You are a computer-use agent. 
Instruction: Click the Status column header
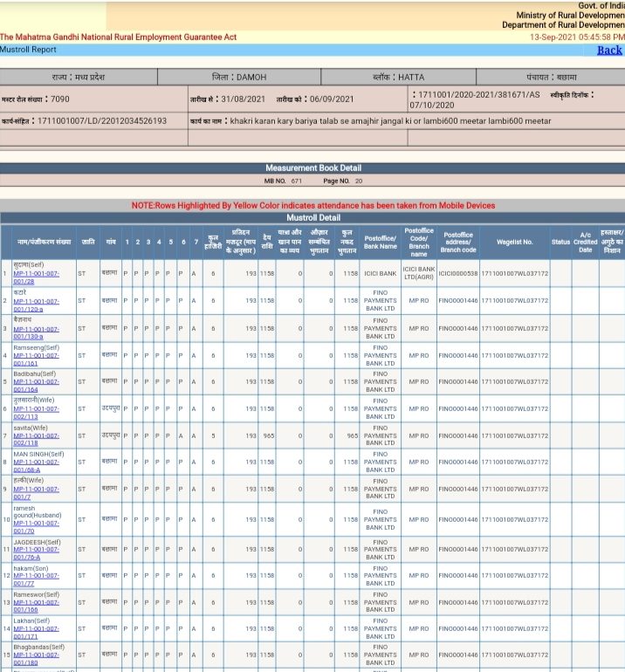coord(560,242)
